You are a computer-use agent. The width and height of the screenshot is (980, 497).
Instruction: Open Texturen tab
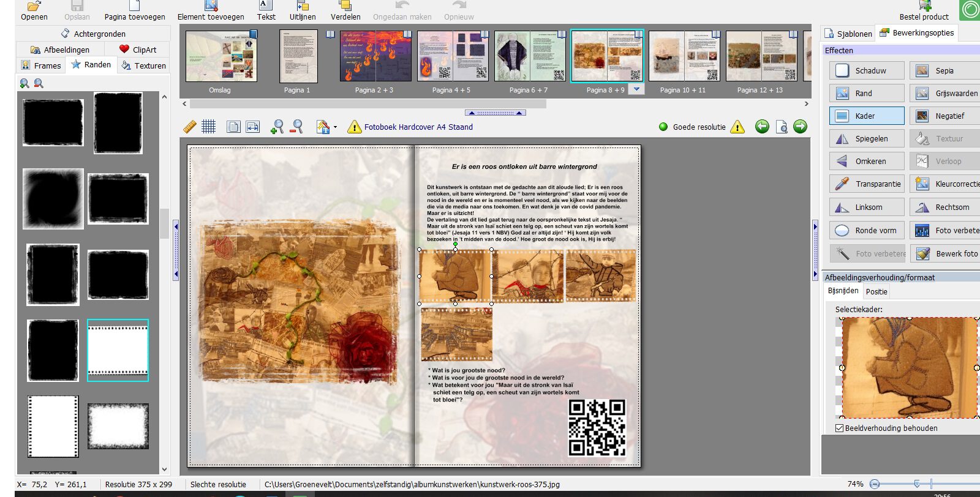(x=144, y=65)
